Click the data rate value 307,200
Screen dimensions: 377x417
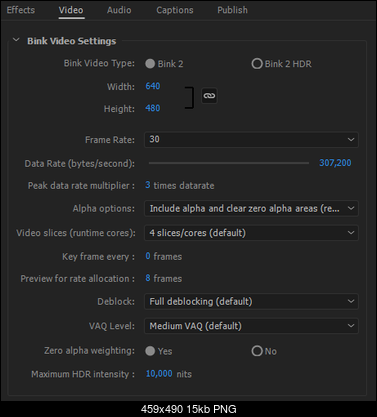click(x=335, y=163)
